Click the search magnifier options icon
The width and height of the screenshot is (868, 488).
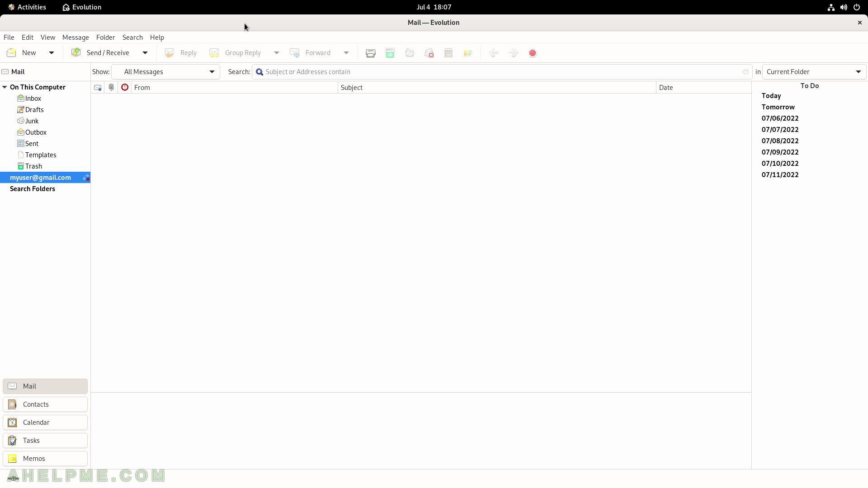[259, 72]
